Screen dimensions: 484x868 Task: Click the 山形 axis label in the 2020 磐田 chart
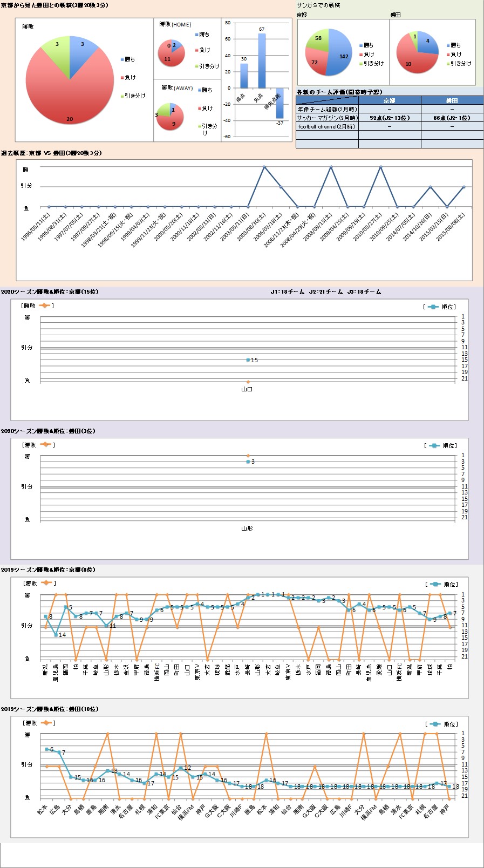click(247, 528)
